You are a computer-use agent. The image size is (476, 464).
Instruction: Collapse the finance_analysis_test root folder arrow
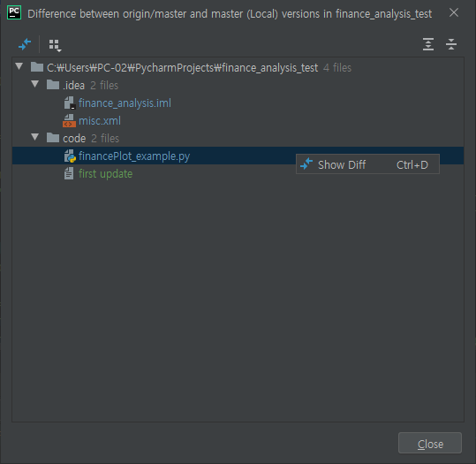click(x=19, y=66)
